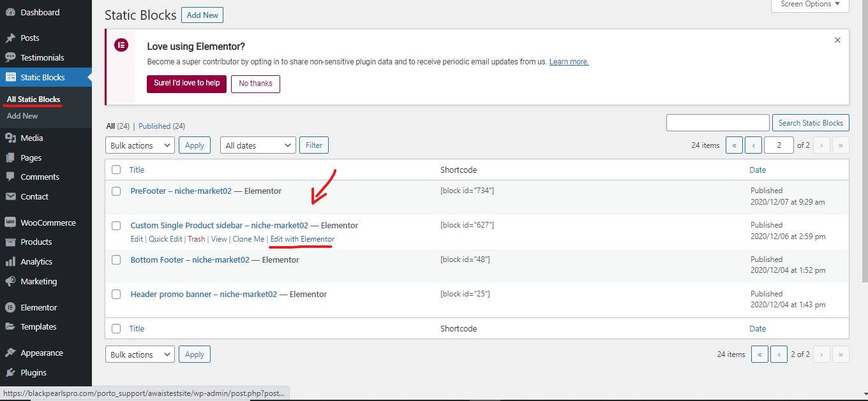Click the Elementor sidebar icon
This screenshot has width=868, height=401.
[10, 307]
